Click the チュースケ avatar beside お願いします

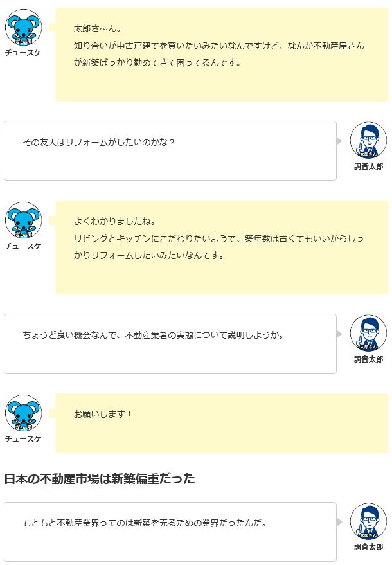click(x=23, y=413)
